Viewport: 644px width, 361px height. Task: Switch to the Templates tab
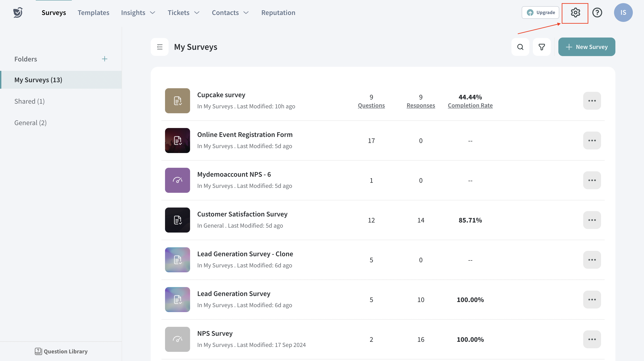point(93,13)
